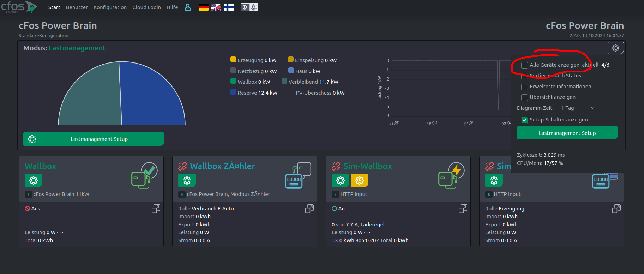The image size is (644, 274).
Task: Expand Sim-Wallbox tile via popout icon
Action: pos(463,209)
